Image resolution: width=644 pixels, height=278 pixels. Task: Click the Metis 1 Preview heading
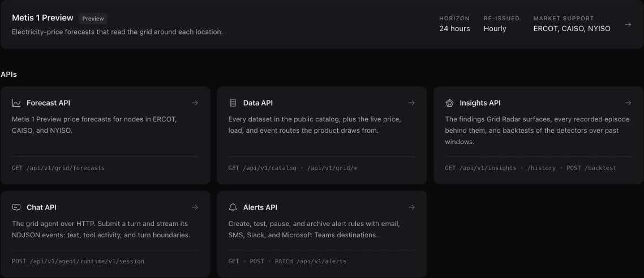[x=42, y=18]
